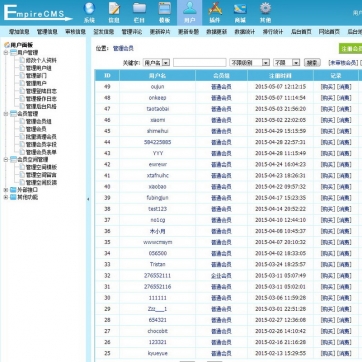The image size is (362, 362).
Task: Select 管理会员组 in the tree
Action: (39, 121)
